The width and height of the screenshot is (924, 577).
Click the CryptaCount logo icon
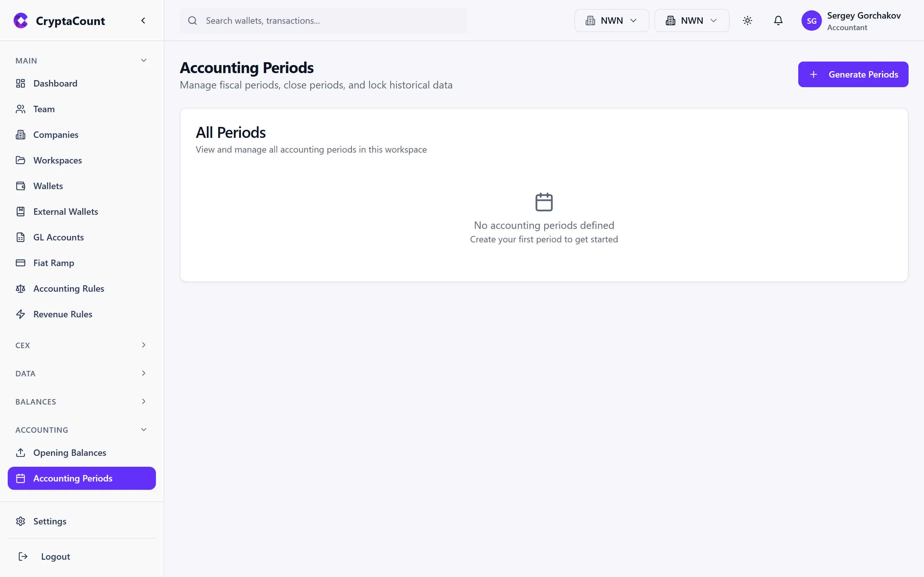(x=21, y=21)
